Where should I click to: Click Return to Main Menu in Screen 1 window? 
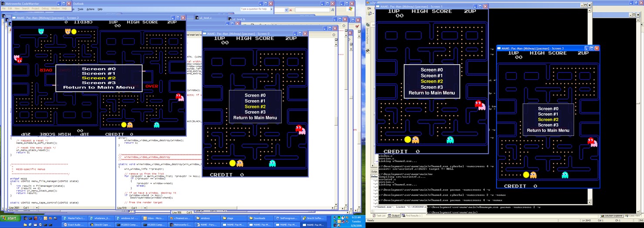click(432, 93)
